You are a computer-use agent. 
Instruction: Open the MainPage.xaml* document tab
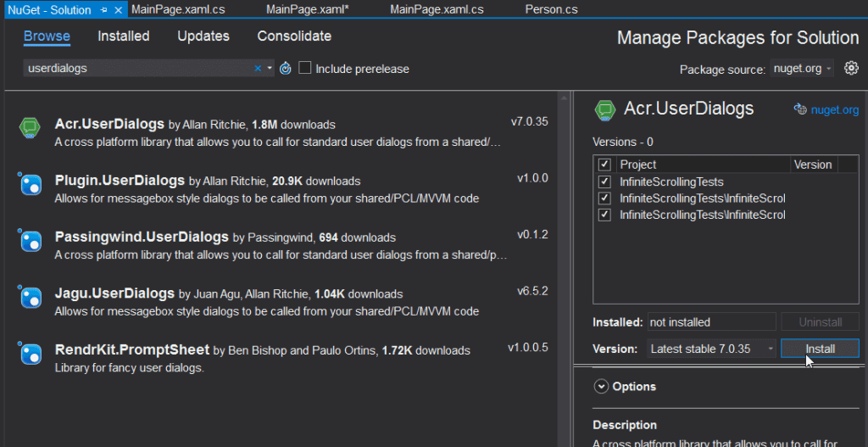307,10
